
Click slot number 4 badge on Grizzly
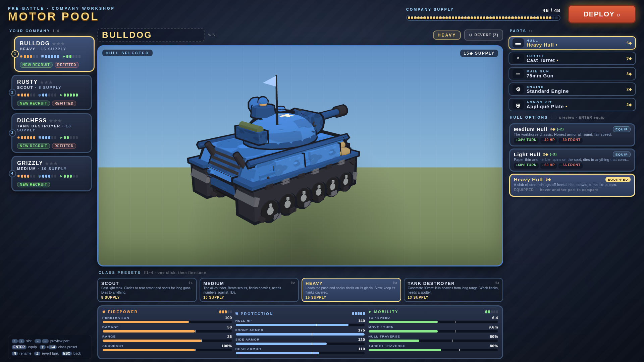12,174
